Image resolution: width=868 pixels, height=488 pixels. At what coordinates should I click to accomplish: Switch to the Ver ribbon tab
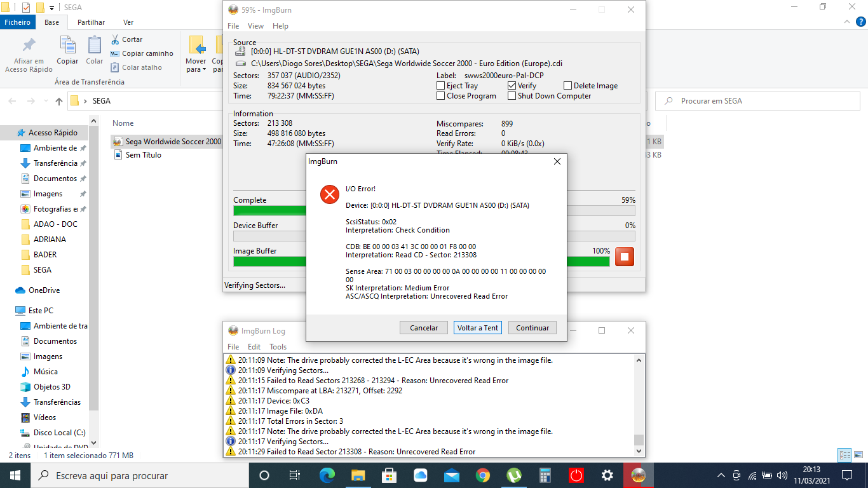pos(128,22)
